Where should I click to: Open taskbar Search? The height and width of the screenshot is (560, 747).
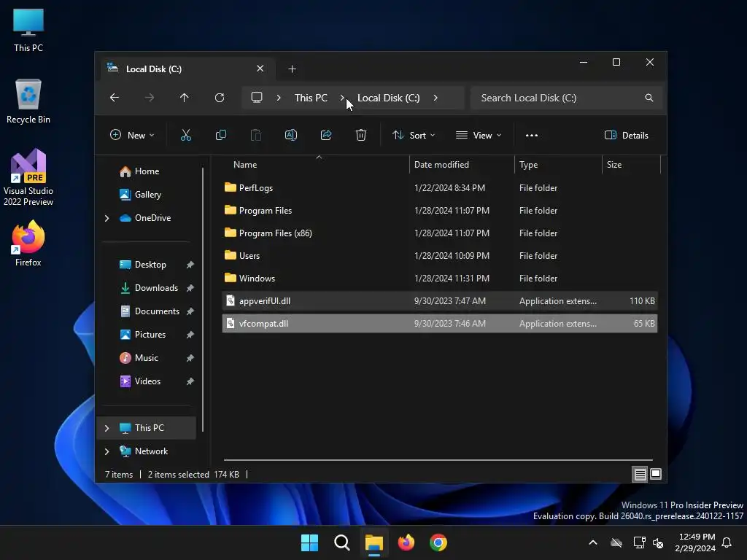[342, 542]
